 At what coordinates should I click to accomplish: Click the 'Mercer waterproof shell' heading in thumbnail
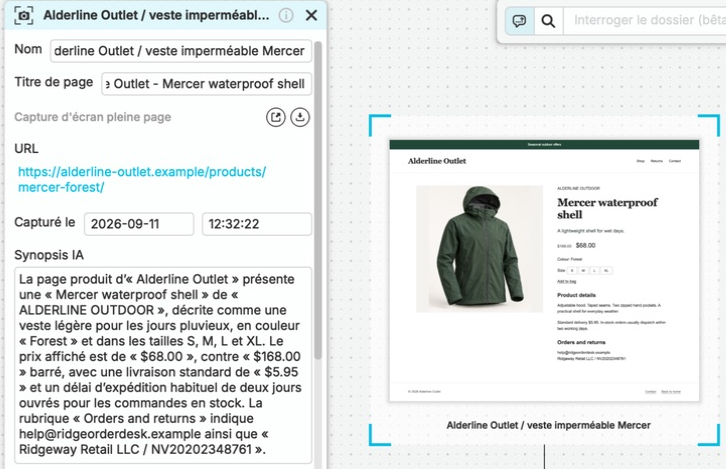[607, 209]
